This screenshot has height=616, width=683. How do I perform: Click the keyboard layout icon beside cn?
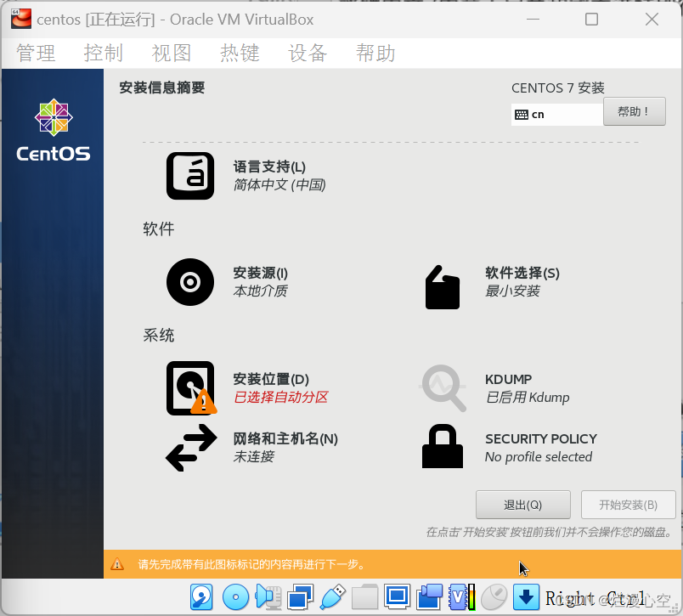(x=521, y=115)
